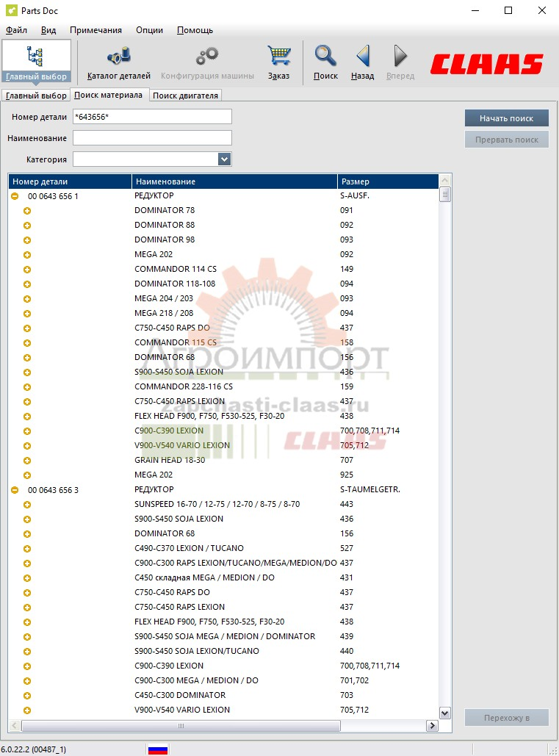Viewport: 559px width, 756px height.
Task: Click the horizontal scrollbar left arrow
Action: point(15,726)
